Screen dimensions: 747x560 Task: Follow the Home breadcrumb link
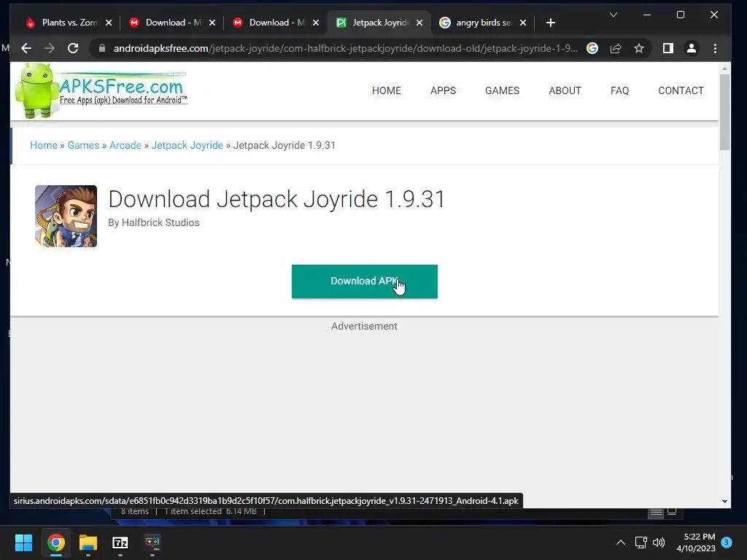pos(44,145)
